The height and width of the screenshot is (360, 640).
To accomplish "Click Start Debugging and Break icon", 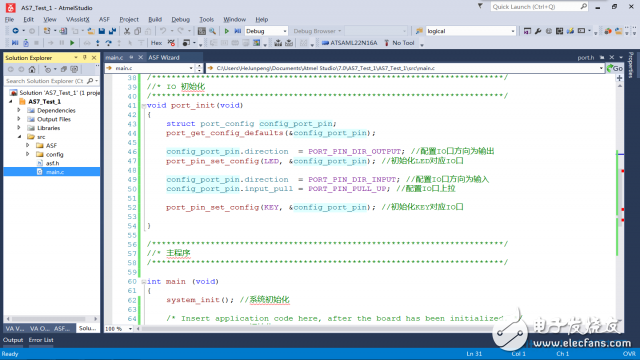I will click(x=238, y=31).
